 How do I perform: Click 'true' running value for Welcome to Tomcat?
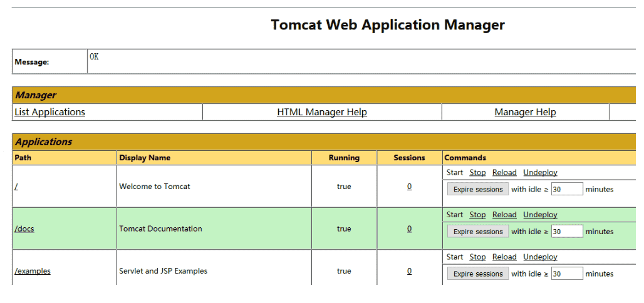click(344, 187)
